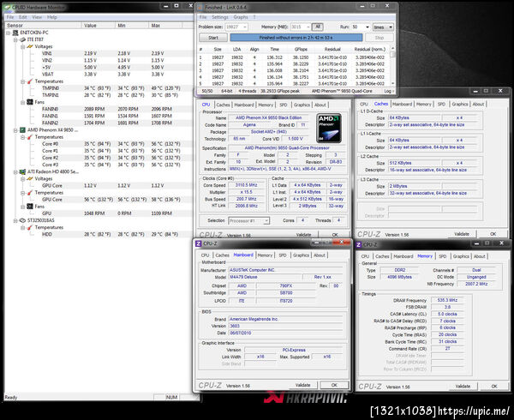This screenshot has width=514, height=420.
Task: Collapse the ENITOKIN-PC tree node
Action: click(9, 33)
